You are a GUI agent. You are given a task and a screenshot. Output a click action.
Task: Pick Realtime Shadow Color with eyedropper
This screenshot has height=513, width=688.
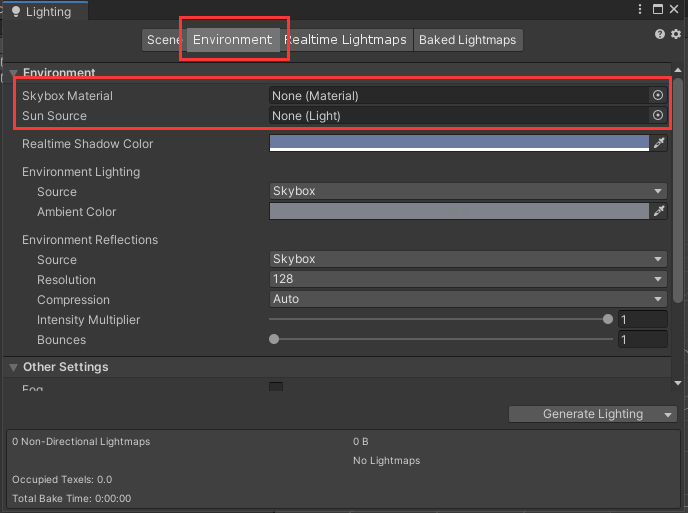click(659, 143)
